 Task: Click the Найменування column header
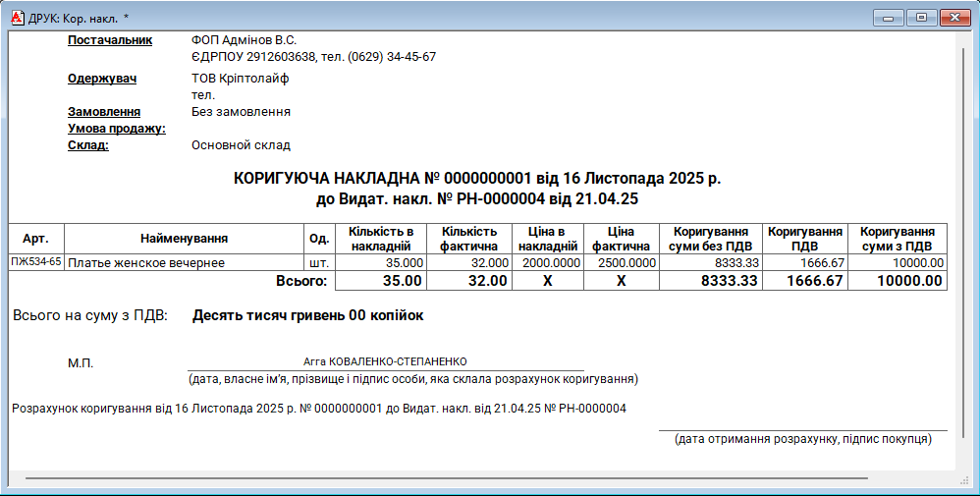(184, 239)
